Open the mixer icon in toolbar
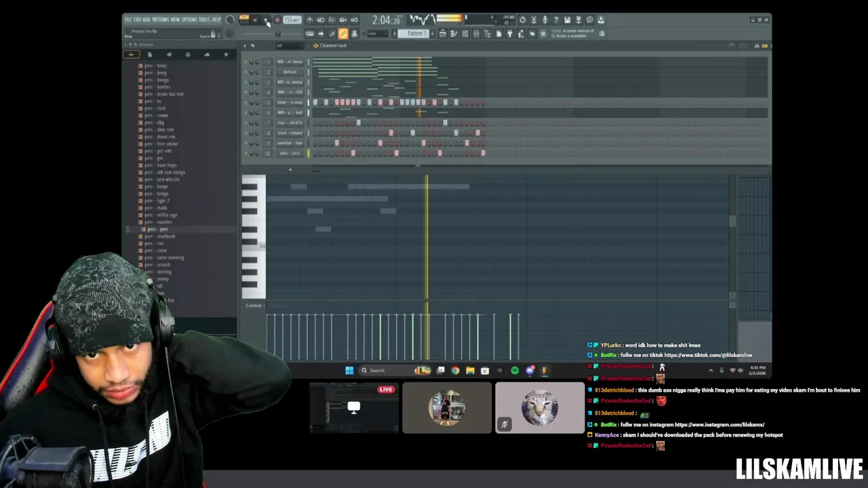 pyautogui.click(x=476, y=33)
